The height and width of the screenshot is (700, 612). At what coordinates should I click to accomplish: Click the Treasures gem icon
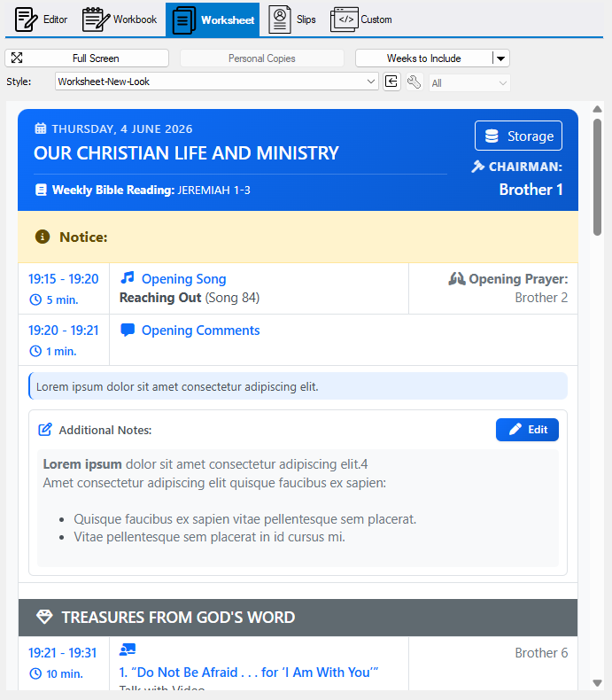point(44,617)
